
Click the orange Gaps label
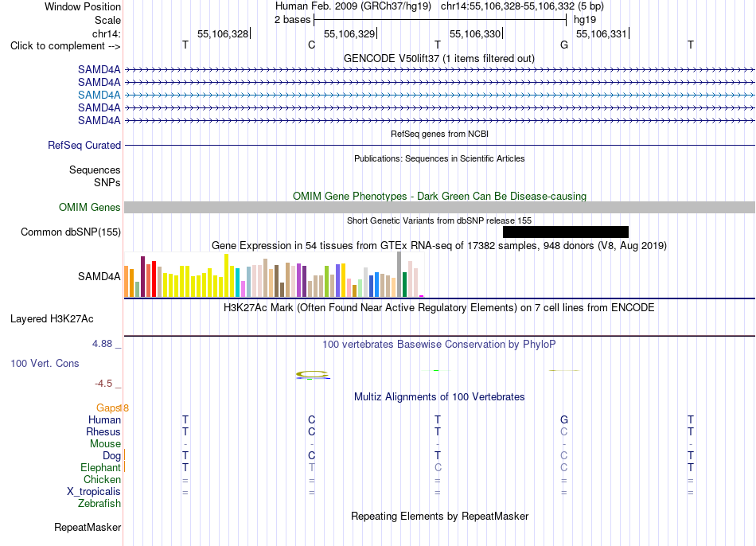point(107,408)
